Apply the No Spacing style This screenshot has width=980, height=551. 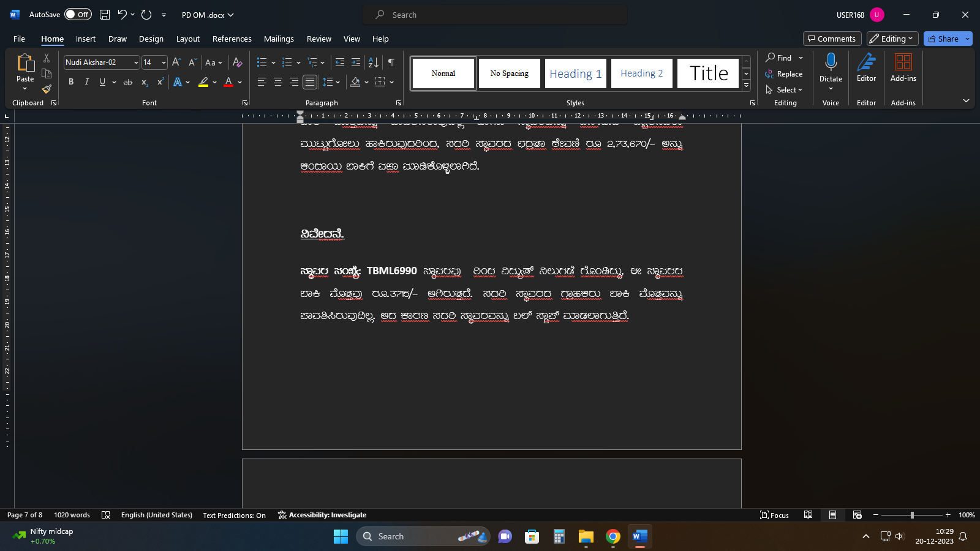[510, 73]
